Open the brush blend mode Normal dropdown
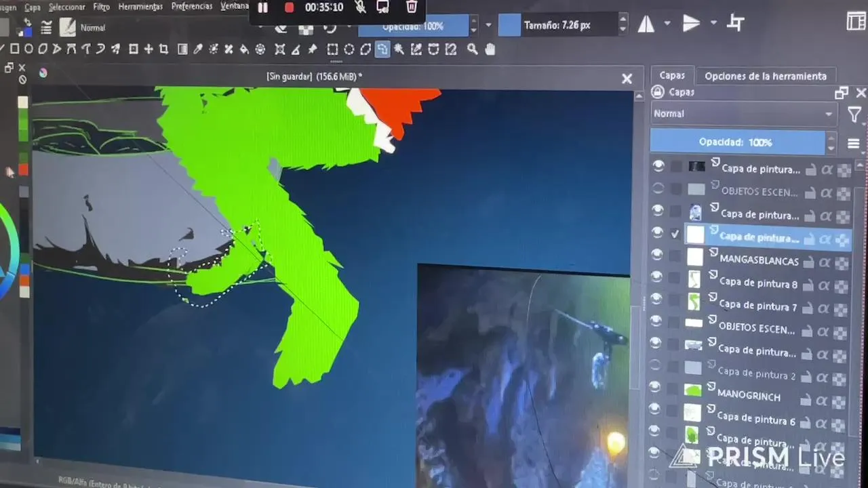The width and height of the screenshot is (868, 488). pos(92,28)
